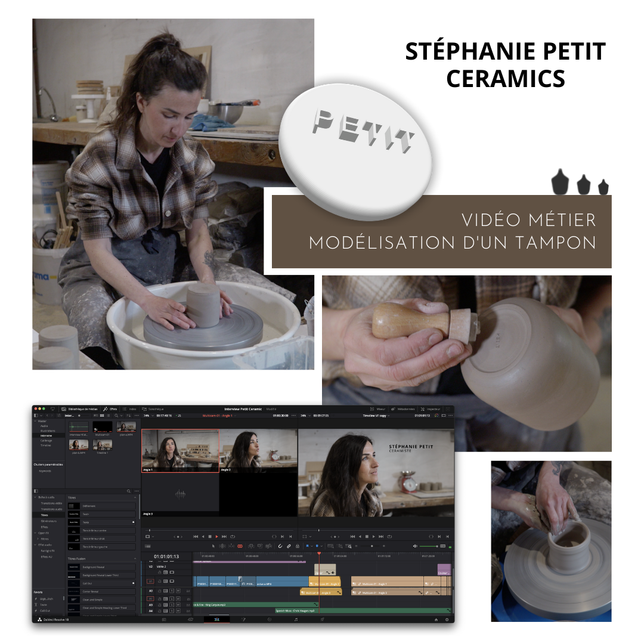Solo track A1 with S button
644x644 pixels.
(172, 591)
